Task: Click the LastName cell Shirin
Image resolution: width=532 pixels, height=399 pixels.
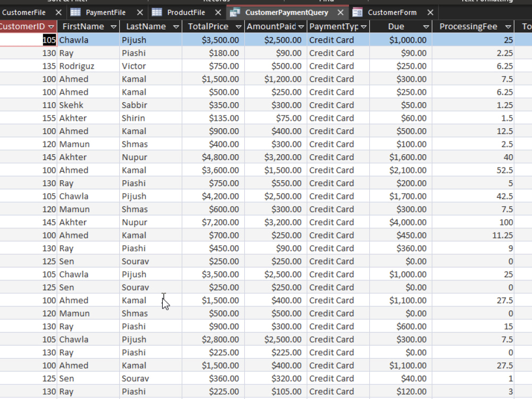Action: click(151, 118)
